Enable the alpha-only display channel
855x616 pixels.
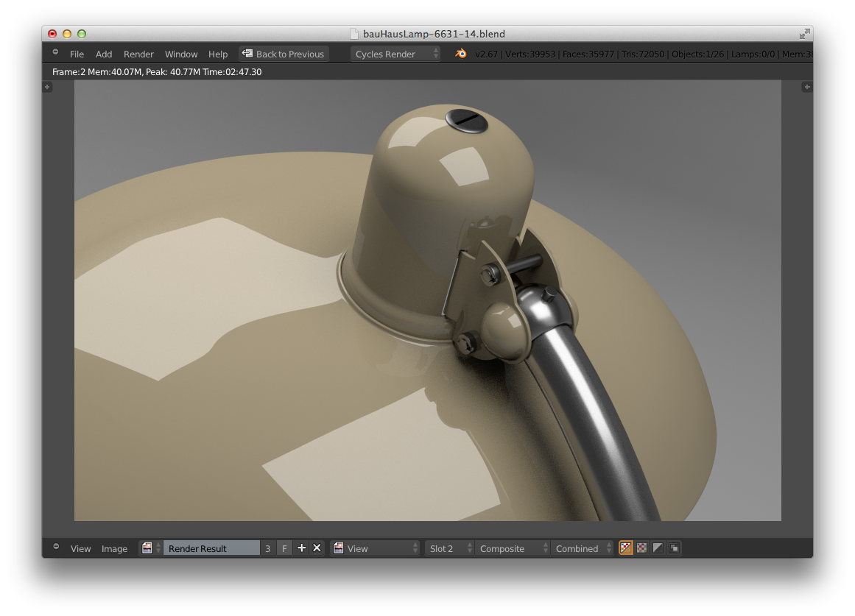click(x=657, y=548)
